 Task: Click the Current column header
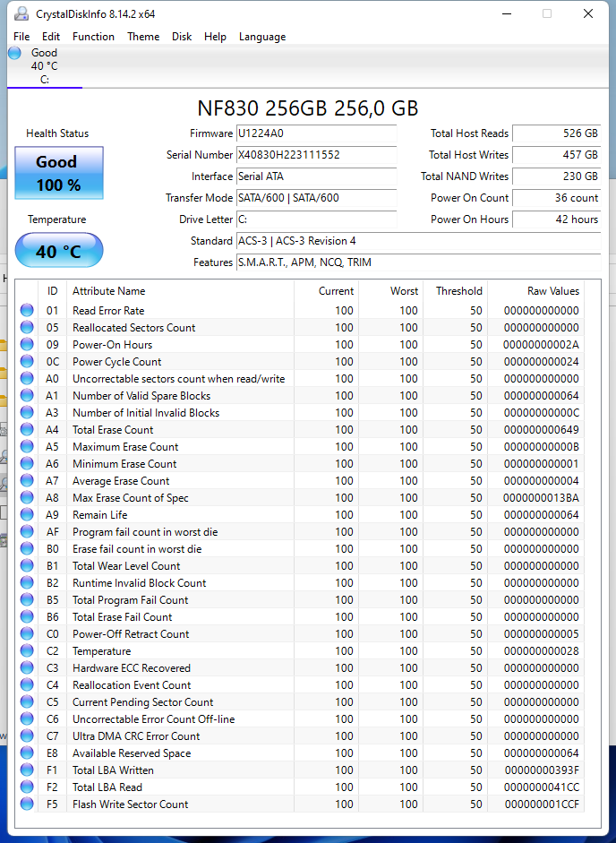pyautogui.click(x=326, y=291)
